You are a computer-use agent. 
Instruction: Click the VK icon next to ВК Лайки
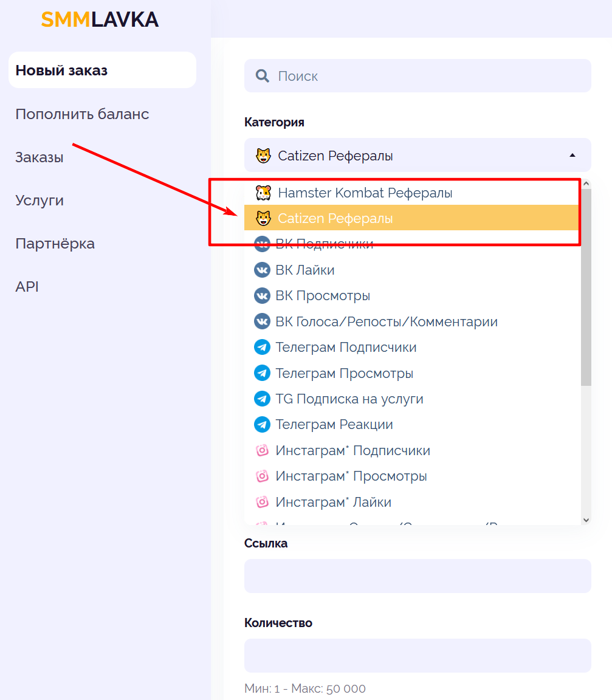pyautogui.click(x=262, y=270)
